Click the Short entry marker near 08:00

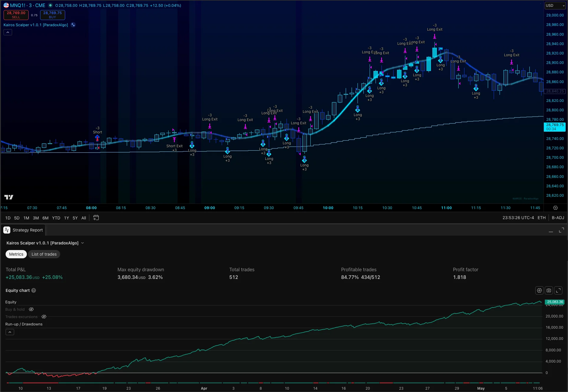pos(97,138)
